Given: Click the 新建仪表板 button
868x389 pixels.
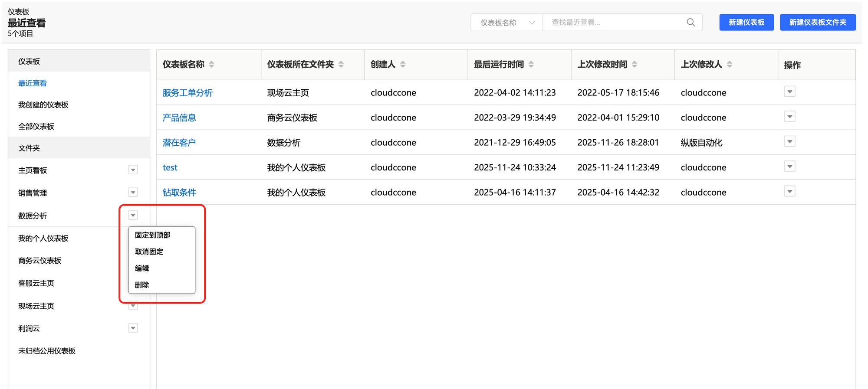Looking at the screenshot, I should pyautogui.click(x=746, y=23).
